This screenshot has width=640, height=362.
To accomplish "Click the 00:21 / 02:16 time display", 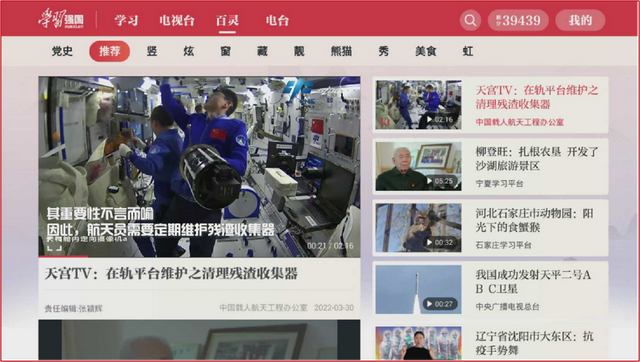I will 330,246.
